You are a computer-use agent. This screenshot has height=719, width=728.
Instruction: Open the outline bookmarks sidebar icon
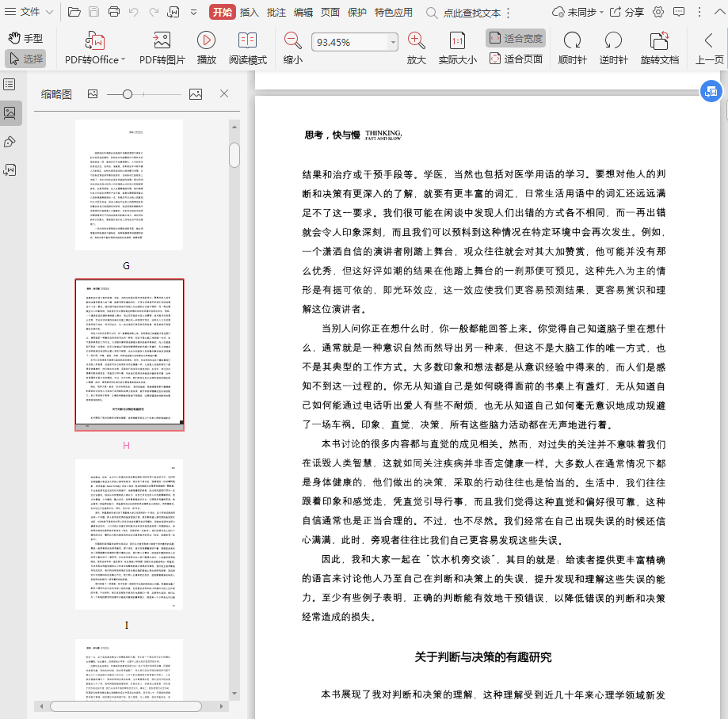click(10, 85)
